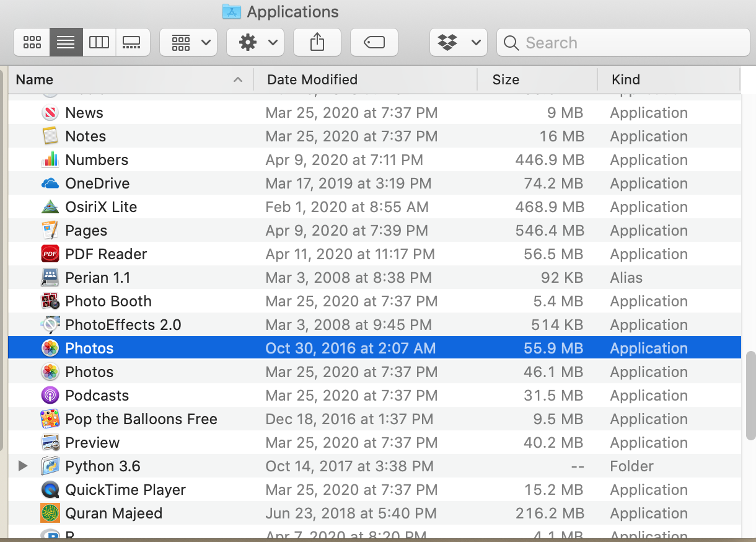Open the gear Action menu
The image size is (756, 542).
[x=255, y=42]
